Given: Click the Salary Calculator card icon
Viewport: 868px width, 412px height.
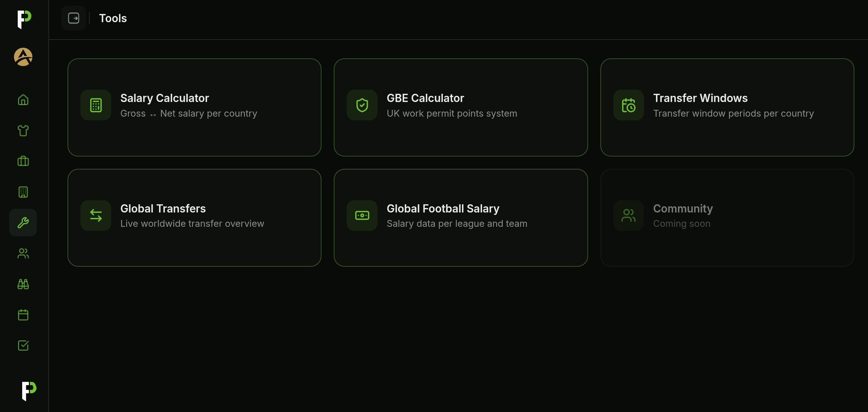Looking at the screenshot, I should tap(96, 105).
